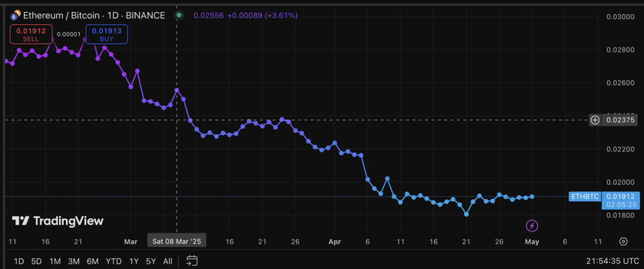This screenshot has height=269, width=644.
Task: Choose the 1Y time range
Action: 134,261
